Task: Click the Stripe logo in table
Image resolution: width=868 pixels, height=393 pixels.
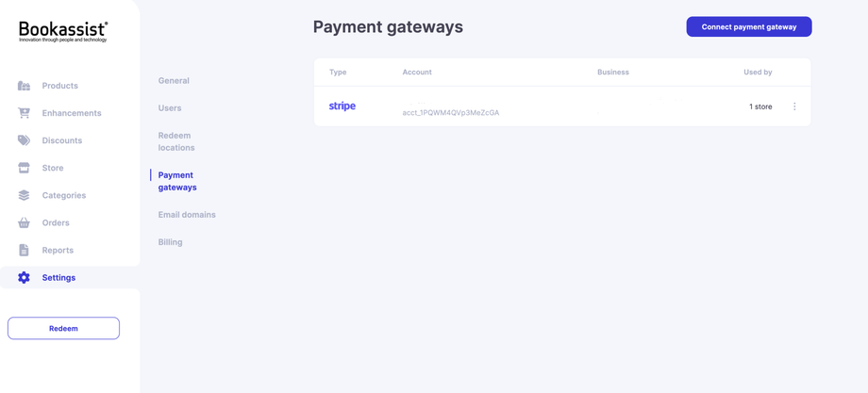Action: click(x=342, y=106)
